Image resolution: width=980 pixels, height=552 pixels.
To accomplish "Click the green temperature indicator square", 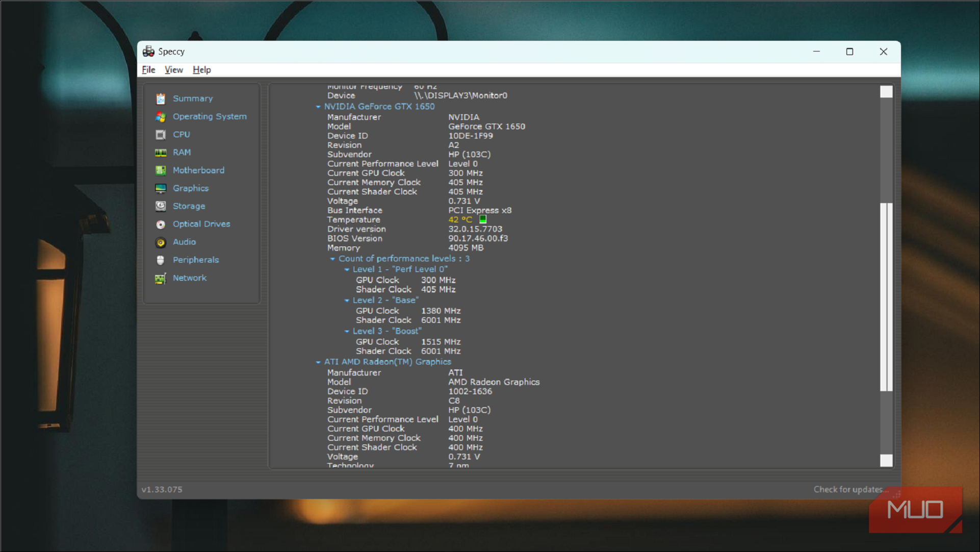I will point(482,219).
